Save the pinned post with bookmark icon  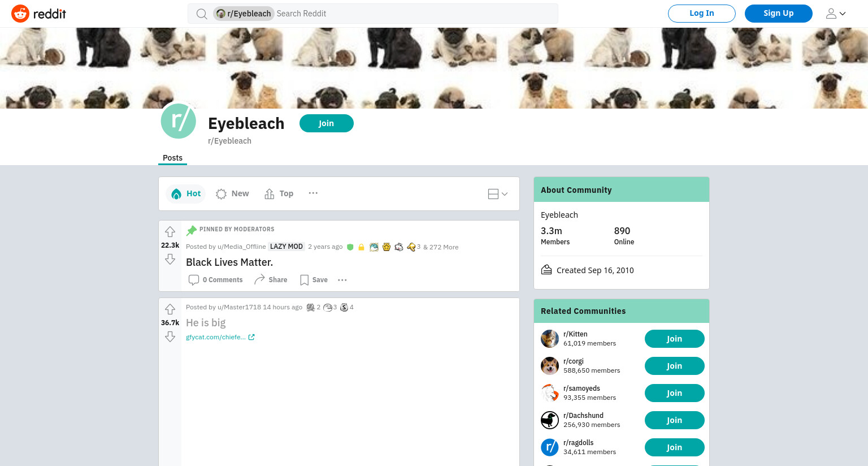pyautogui.click(x=314, y=280)
